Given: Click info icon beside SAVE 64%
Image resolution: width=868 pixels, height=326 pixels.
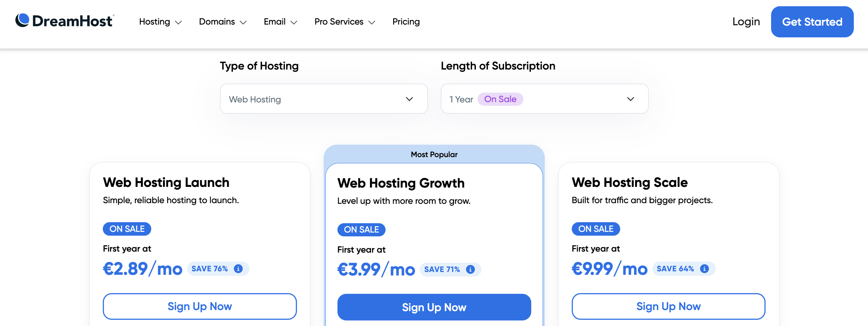Looking at the screenshot, I should [x=704, y=269].
